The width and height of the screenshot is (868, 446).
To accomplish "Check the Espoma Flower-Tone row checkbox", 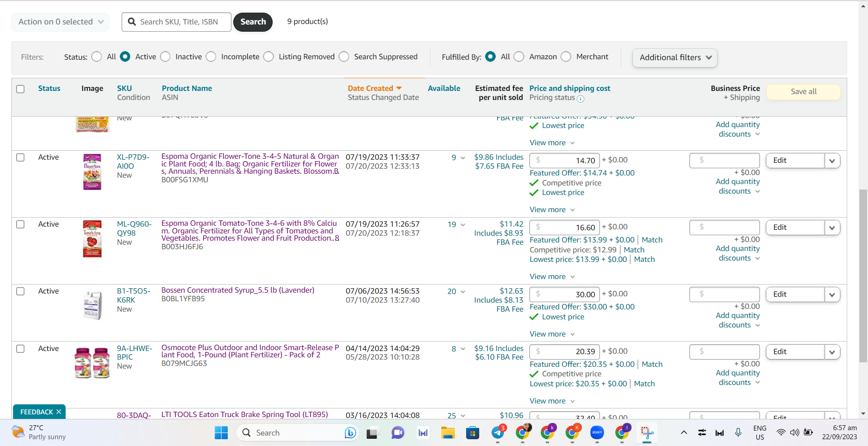I will tap(20, 157).
